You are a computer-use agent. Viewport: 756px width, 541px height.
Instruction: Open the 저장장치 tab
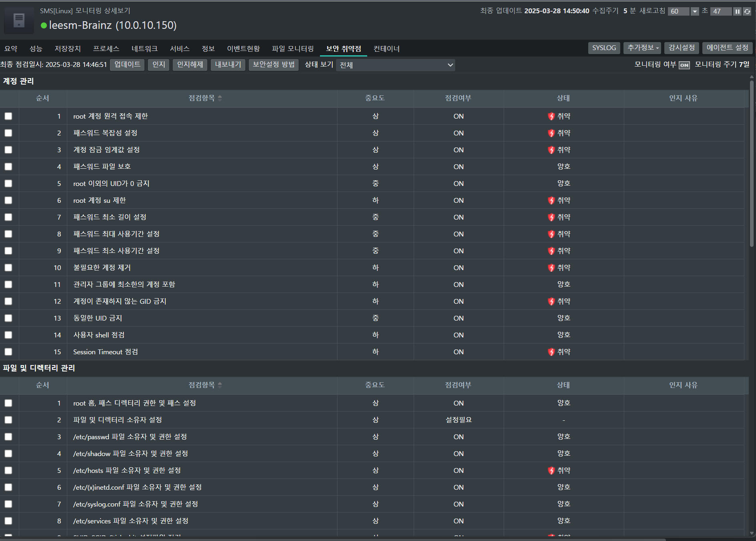(68, 48)
